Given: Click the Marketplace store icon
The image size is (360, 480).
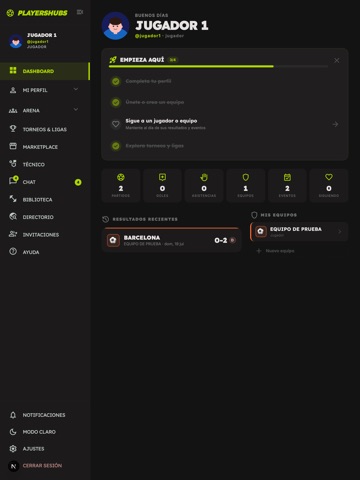Looking at the screenshot, I should (x=13, y=146).
